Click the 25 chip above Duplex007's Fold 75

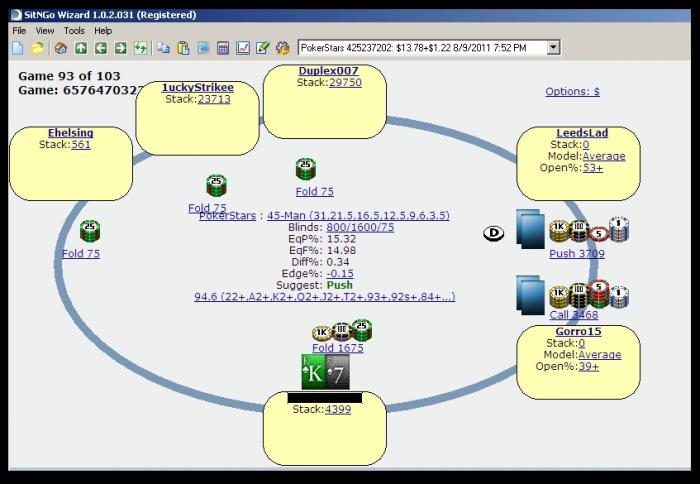[306, 169]
